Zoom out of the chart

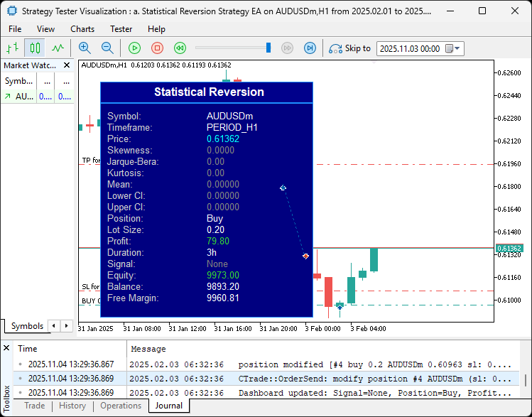107,48
